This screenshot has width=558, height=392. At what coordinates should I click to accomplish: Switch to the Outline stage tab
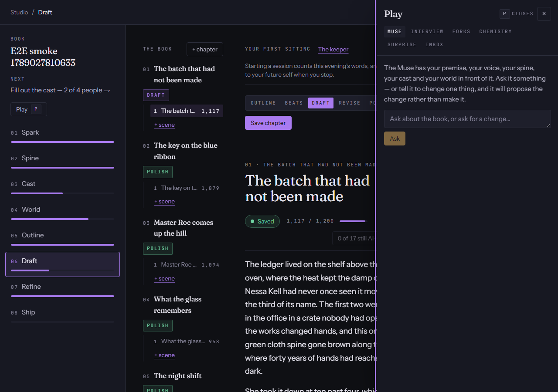click(x=263, y=103)
